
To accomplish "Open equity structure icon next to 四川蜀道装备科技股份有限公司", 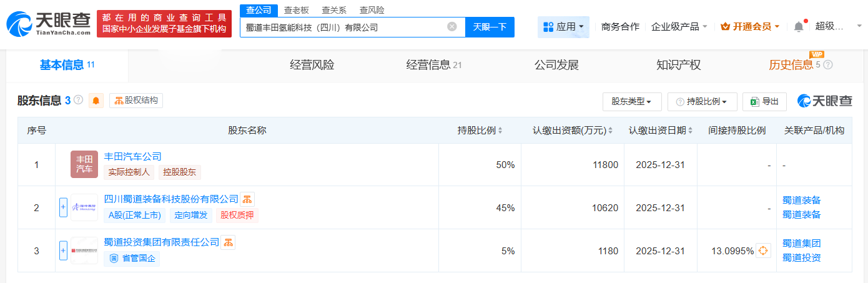I will point(247,199).
